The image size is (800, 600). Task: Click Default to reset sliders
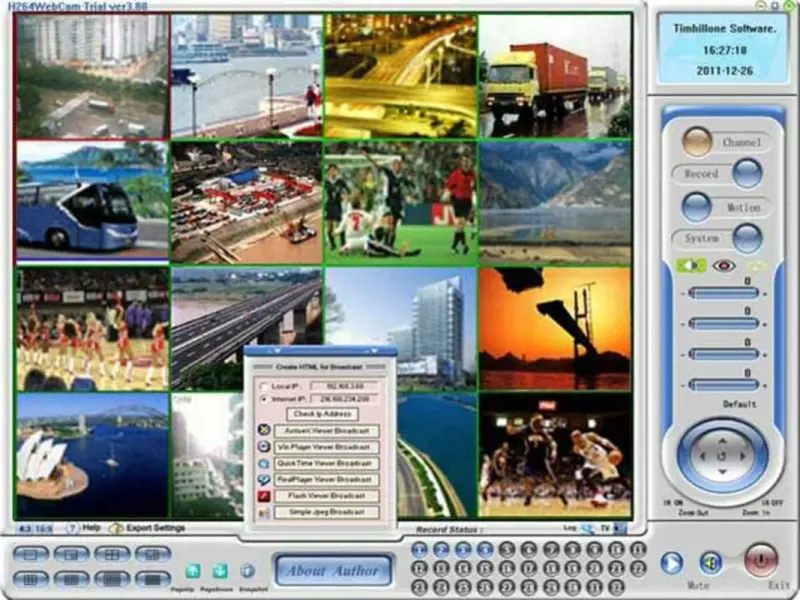point(739,404)
